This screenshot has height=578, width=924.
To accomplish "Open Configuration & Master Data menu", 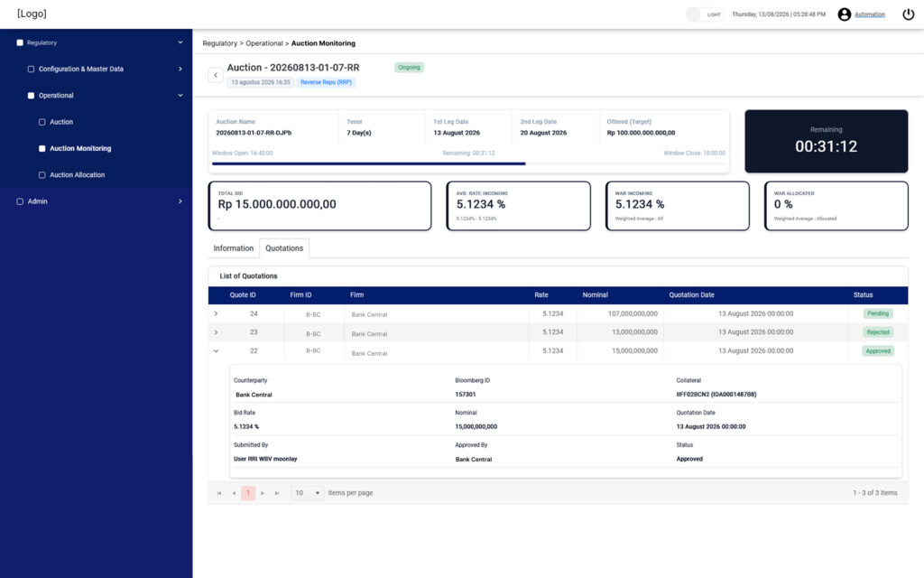I will pos(80,69).
